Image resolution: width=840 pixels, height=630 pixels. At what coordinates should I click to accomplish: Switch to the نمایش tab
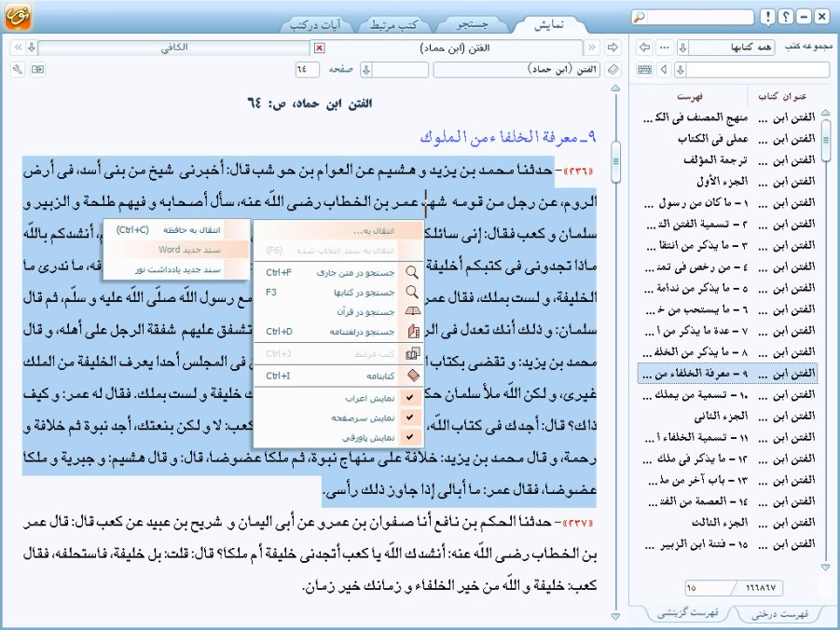click(548, 24)
